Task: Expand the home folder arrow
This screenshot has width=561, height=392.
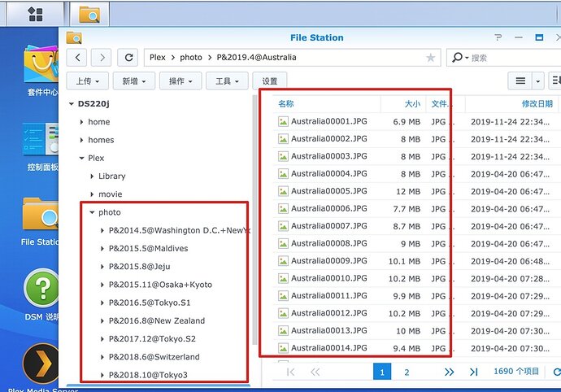Action: click(81, 122)
